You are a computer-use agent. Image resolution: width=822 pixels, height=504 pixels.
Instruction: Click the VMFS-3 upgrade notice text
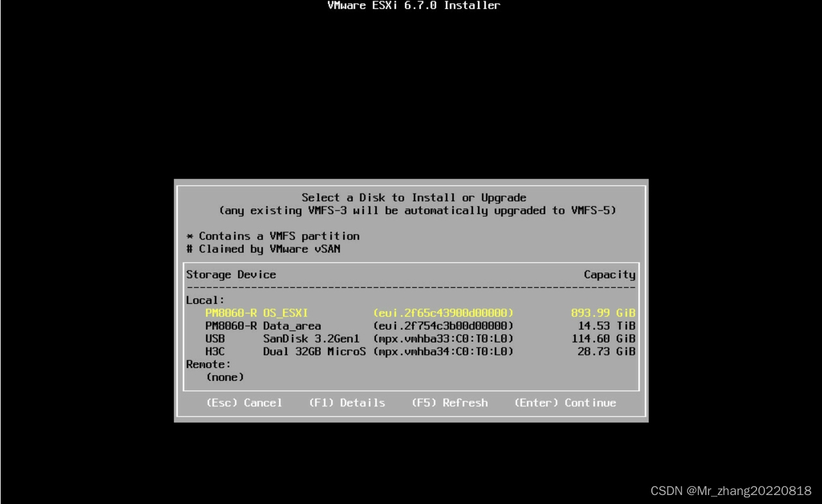coord(418,210)
